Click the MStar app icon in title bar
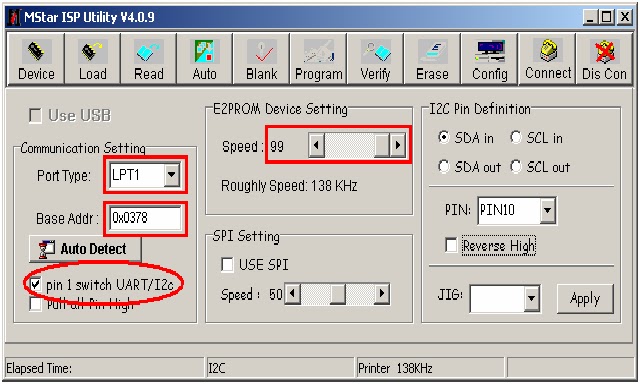 tap(14, 17)
